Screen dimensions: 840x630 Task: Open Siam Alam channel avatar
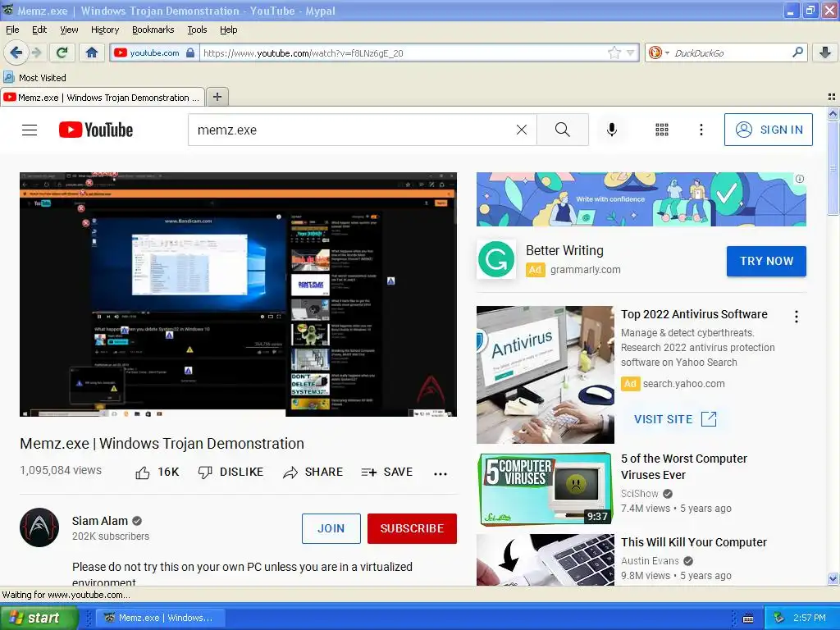coord(39,527)
